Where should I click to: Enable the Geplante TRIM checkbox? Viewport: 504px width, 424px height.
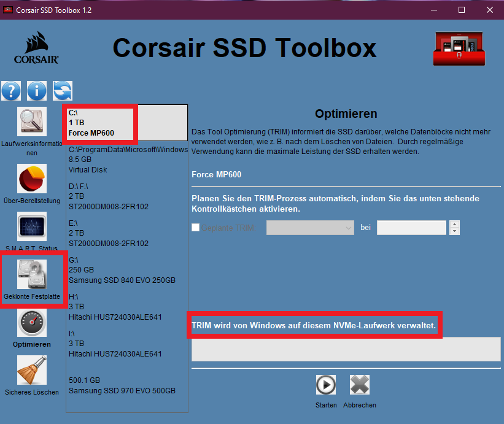(195, 228)
